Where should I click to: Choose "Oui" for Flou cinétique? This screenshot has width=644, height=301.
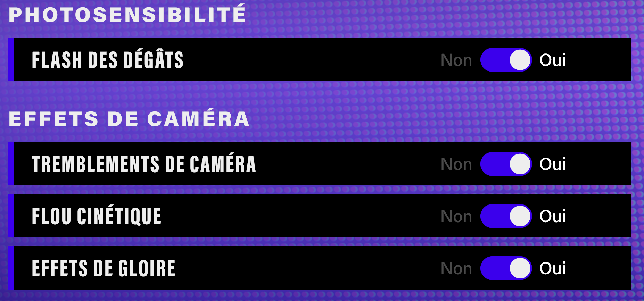552,216
